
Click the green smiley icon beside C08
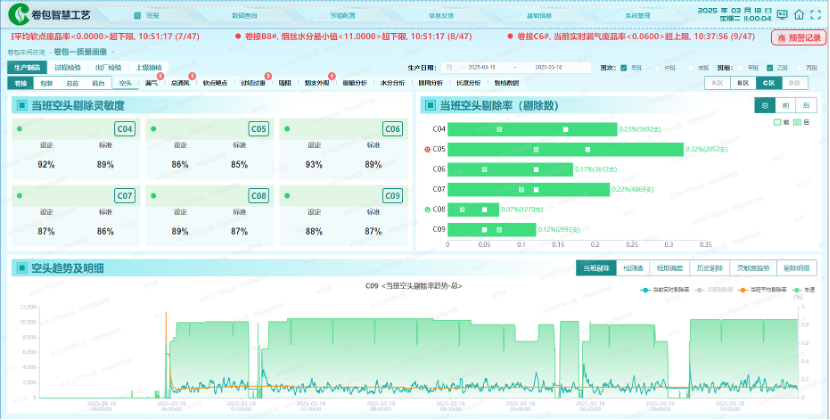tap(428, 210)
